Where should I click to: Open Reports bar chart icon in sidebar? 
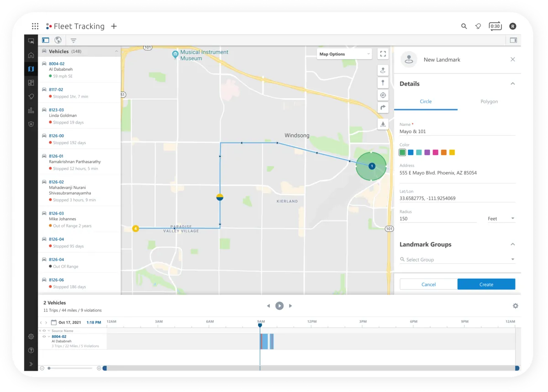click(31, 110)
